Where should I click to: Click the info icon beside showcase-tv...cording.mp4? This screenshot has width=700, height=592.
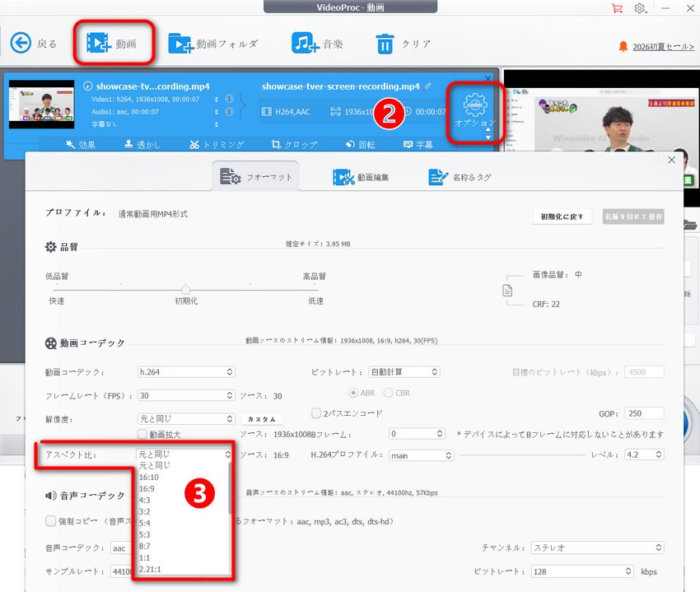pyautogui.click(x=88, y=86)
